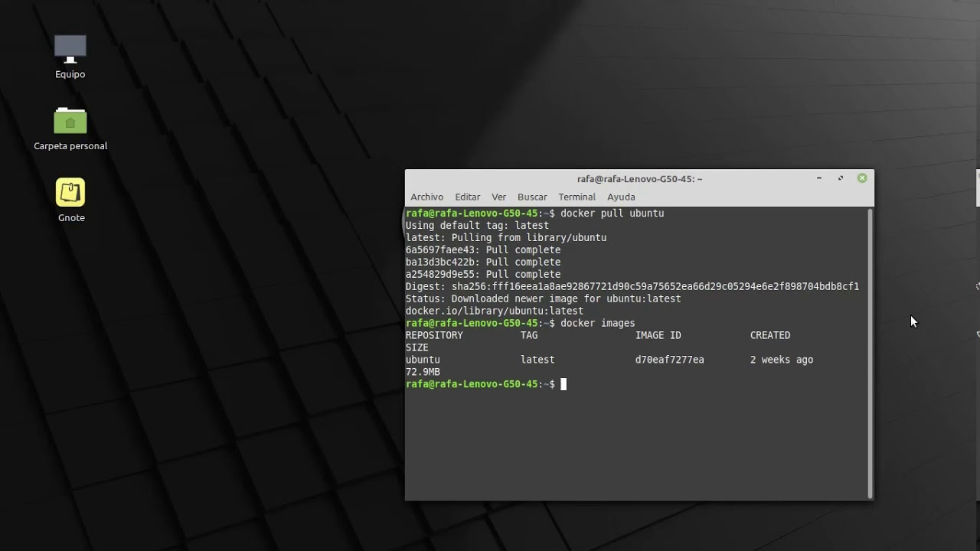
Task: Click the IMAGE ID column header
Action: click(658, 336)
